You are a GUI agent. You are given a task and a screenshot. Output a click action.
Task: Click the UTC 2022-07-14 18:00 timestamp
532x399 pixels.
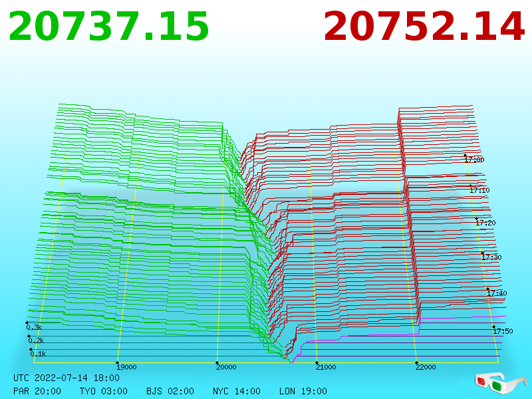click(x=66, y=378)
